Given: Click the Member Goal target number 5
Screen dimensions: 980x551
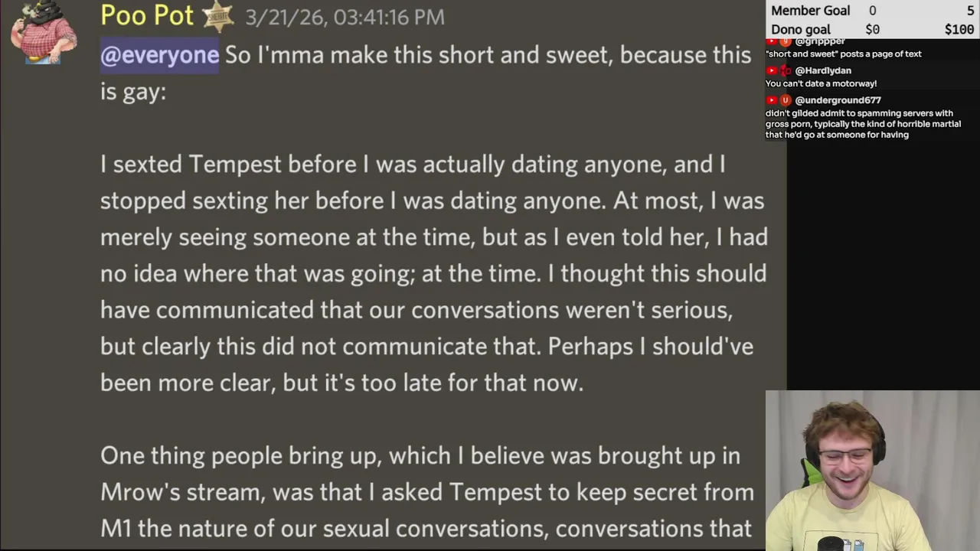Looking at the screenshot, I should coord(970,11).
